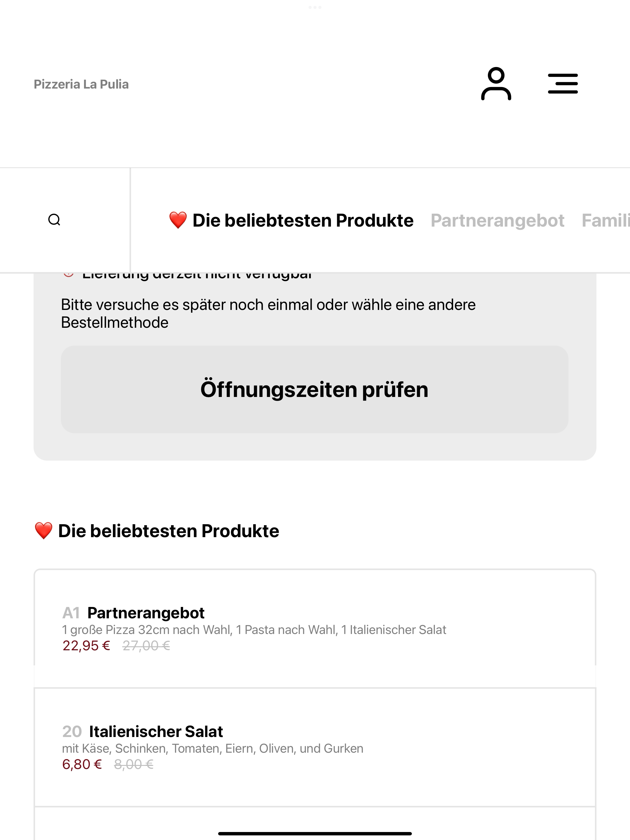This screenshot has width=630, height=840.
Task: Tap the 22,95 € discounted price
Action: click(x=86, y=646)
